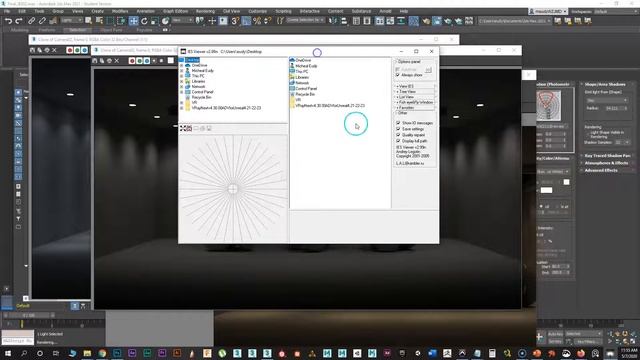Click the IES light distribution preview diagram
Viewport: 640px width, 360px height.
tap(233, 189)
